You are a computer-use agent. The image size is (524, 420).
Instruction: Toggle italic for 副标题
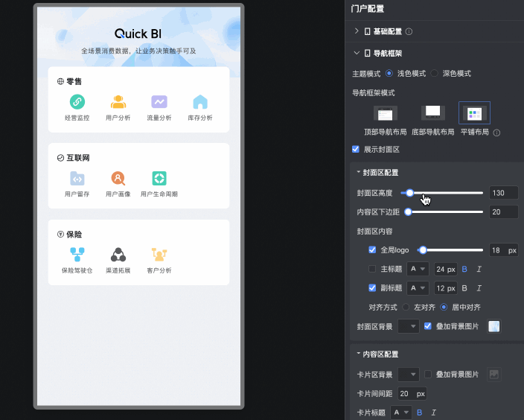coord(479,288)
